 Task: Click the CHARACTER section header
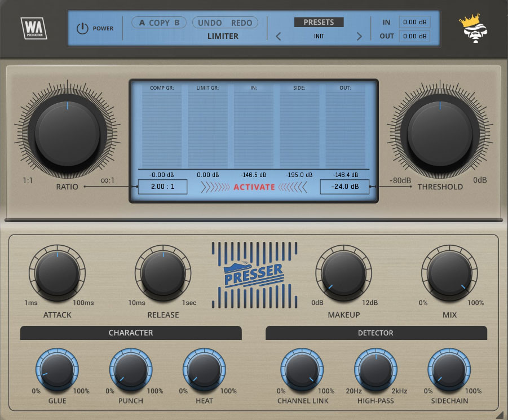[x=131, y=333]
